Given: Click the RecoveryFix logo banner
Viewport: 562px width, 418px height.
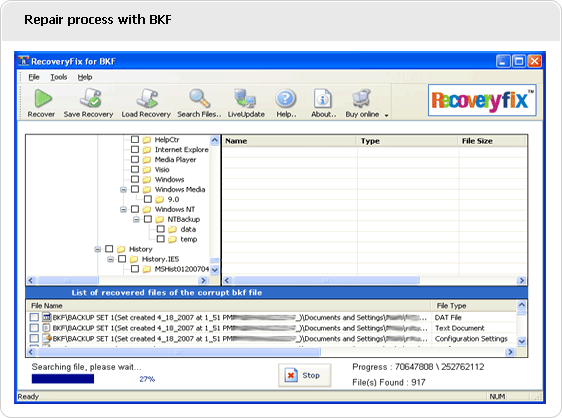Looking at the screenshot, I should pos(482,100).
